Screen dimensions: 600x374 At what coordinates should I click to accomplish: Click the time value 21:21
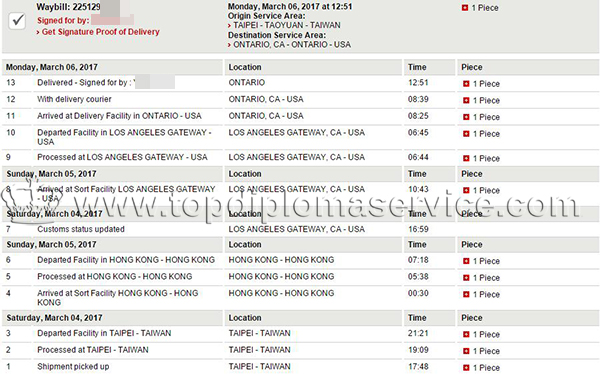click(x=418, y=333)
